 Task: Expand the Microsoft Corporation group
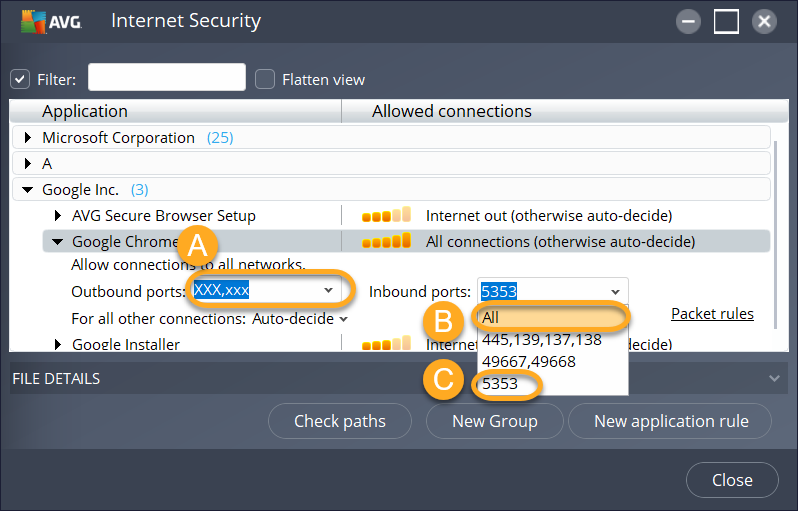tap(28, 138)
